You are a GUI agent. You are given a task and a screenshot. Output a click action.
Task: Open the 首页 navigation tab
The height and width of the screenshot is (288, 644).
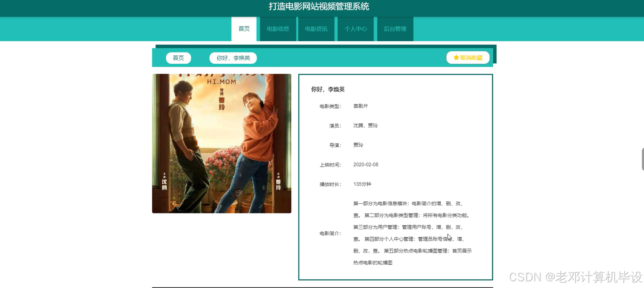click(x=244, y=29)
